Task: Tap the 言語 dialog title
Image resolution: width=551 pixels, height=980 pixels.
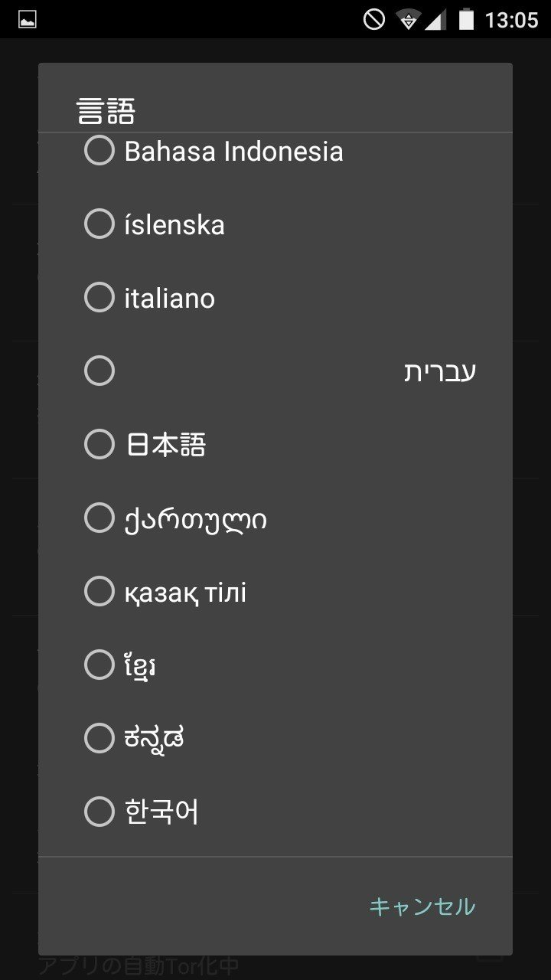Action: point(106,112)
